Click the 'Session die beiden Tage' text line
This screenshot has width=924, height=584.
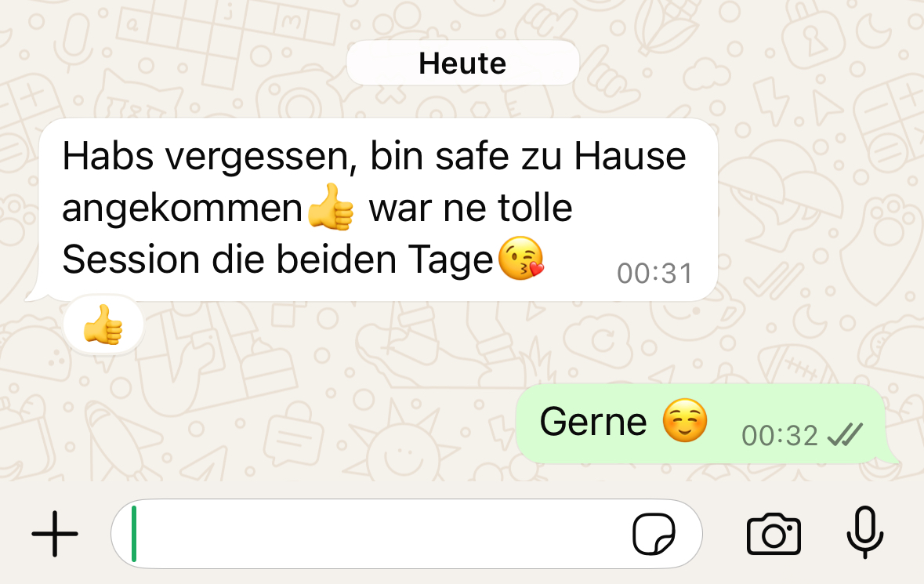(x=277, y=259)
